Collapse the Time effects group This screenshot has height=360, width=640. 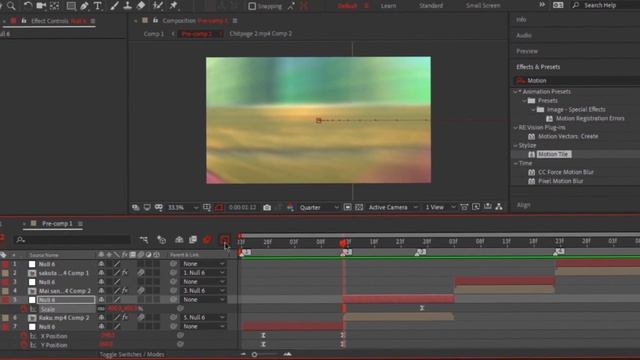coord(515,163)
